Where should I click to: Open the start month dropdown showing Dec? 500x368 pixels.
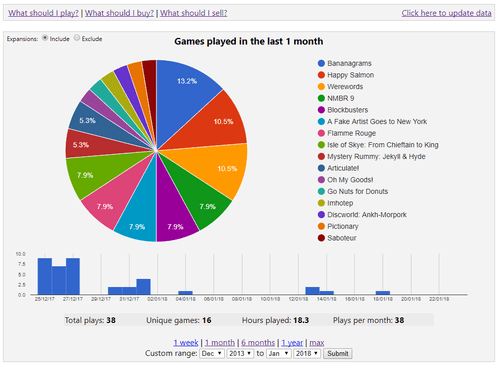point(212,353)
